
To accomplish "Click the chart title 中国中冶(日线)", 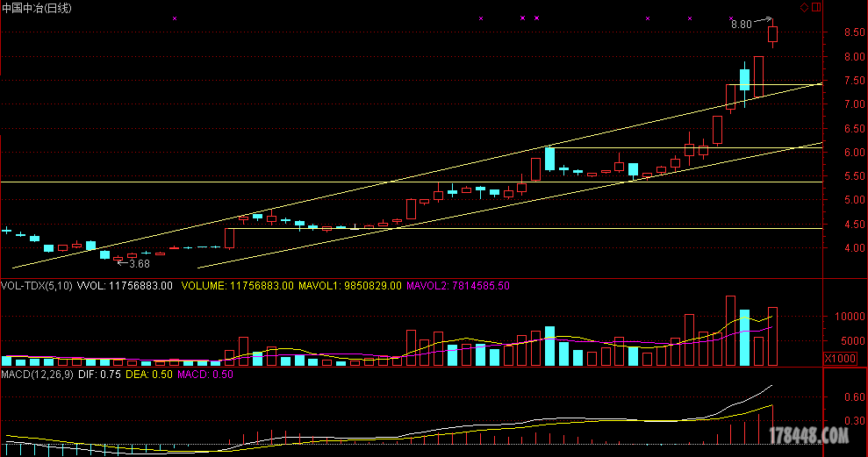I will (x=37, y=8).
